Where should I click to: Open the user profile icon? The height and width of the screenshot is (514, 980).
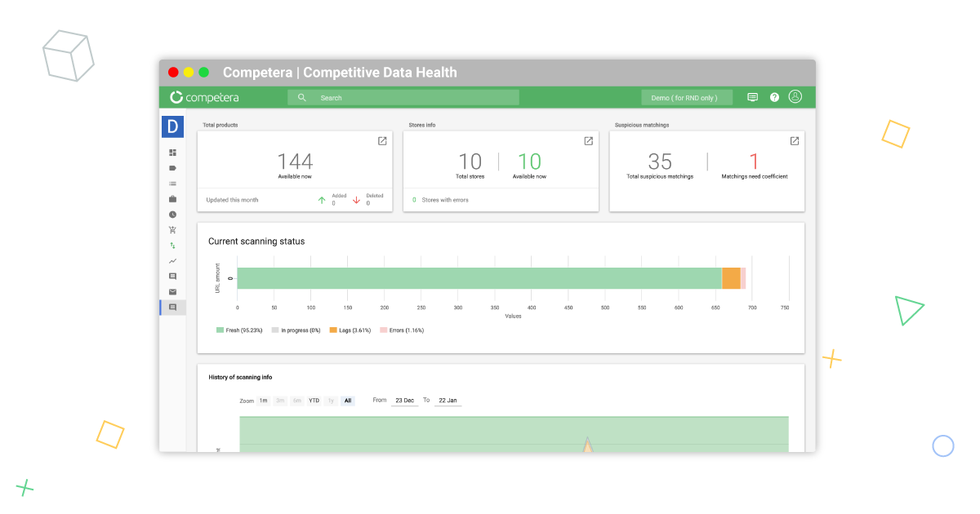coord(795,96)
